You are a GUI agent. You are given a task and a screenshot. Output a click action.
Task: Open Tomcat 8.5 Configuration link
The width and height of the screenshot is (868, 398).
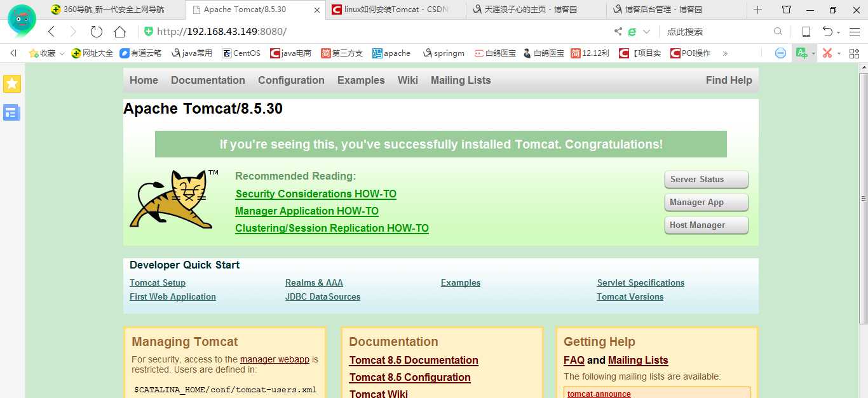(x=410, y=377)
